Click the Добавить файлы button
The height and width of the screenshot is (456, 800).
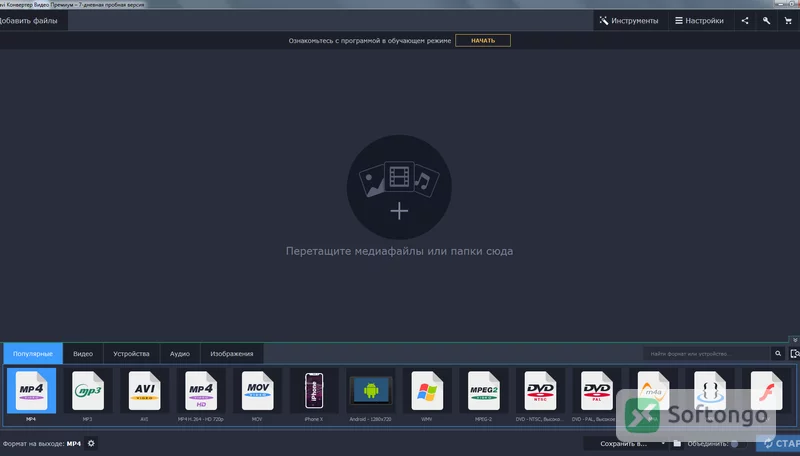click(32, 21)
